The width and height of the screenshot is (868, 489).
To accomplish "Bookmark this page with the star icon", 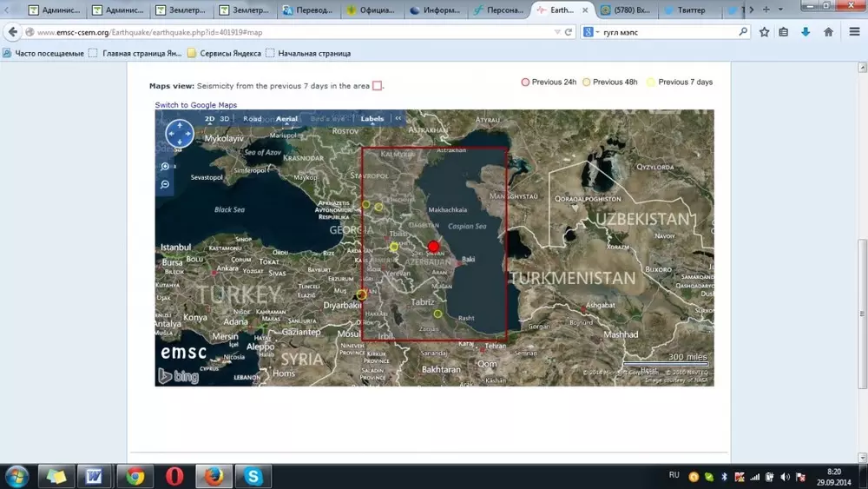I will pyautogui.click(x=764, y=32).
